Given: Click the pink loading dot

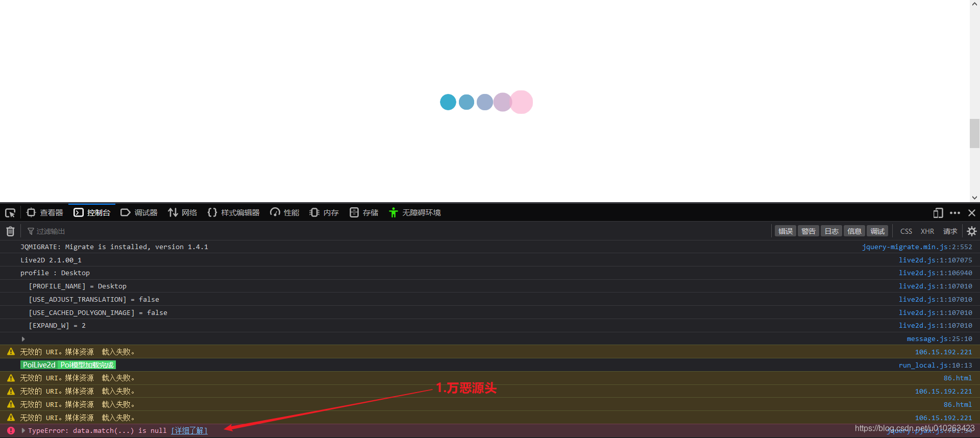Looking at the screenshot, I should pos(521,102).
